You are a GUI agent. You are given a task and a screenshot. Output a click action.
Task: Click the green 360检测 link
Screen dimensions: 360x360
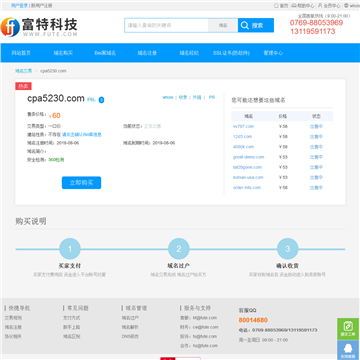(56, 160)
